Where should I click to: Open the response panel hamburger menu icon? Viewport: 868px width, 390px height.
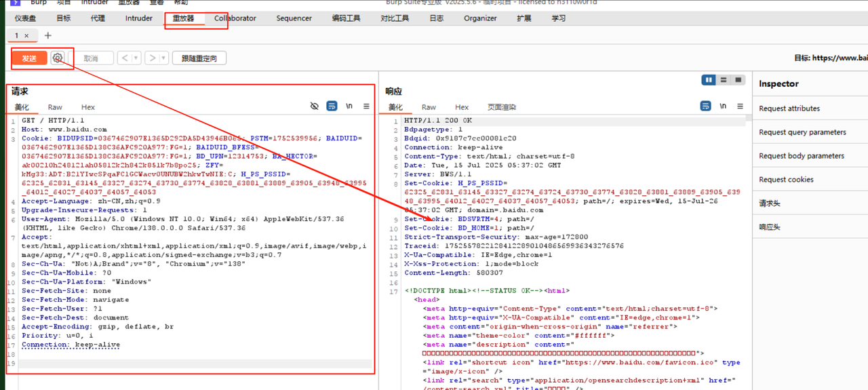(740, 106)
